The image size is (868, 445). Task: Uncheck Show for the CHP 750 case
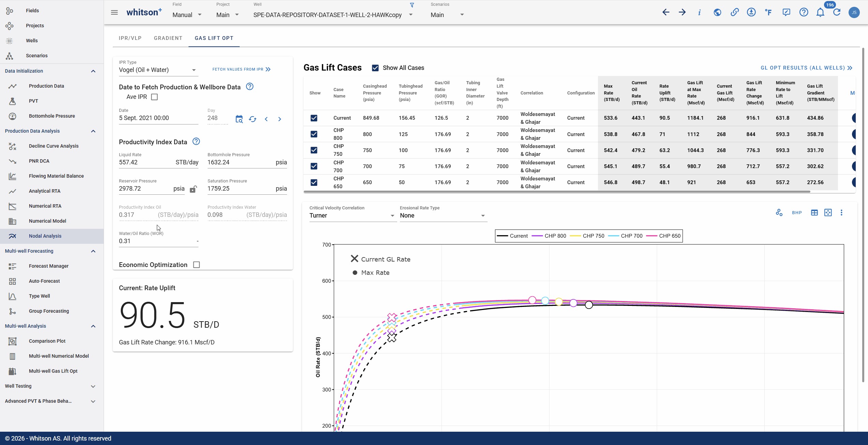pyautogui.click(x=314, y=150)
